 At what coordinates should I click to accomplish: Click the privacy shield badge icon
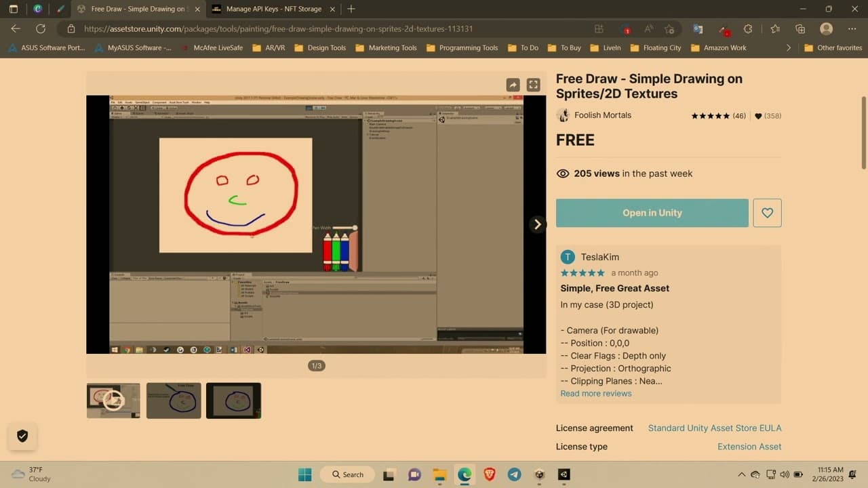point(22,436)
